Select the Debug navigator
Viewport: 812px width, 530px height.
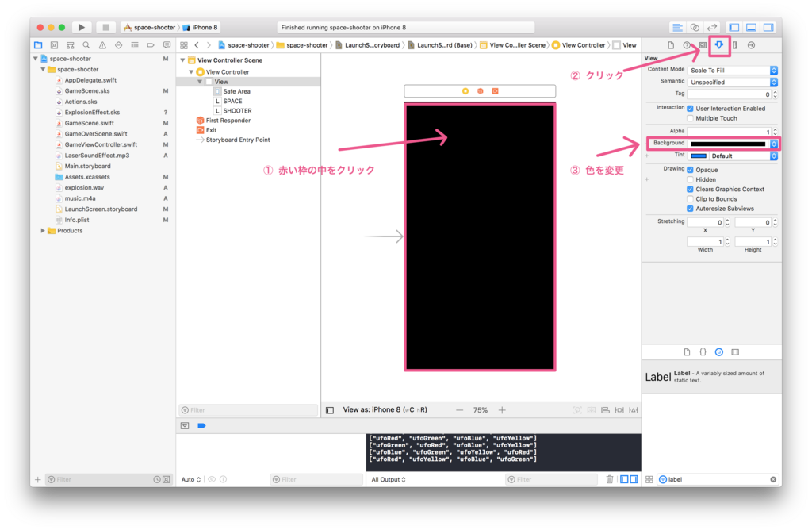click(x=133, y=44)
